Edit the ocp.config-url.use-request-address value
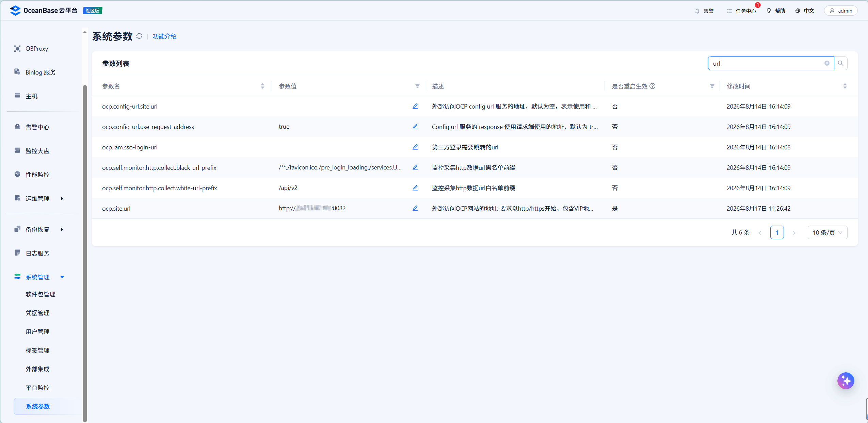The width and height of the screenshot is (868, 423). point(415,127)
